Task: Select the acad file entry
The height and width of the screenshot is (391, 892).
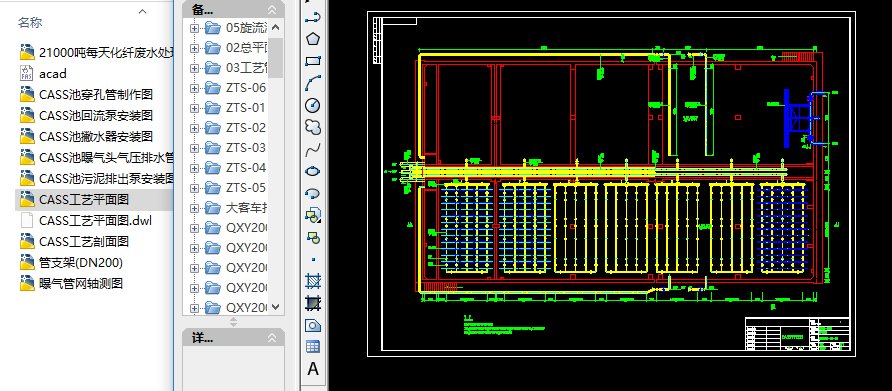Action: pos(53,73)
